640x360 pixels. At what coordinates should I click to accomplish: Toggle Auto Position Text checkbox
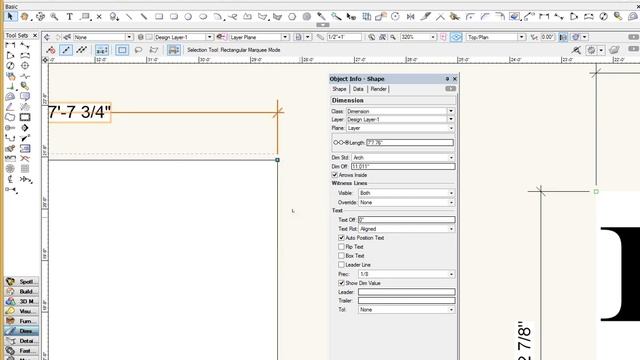click(341, 238)
